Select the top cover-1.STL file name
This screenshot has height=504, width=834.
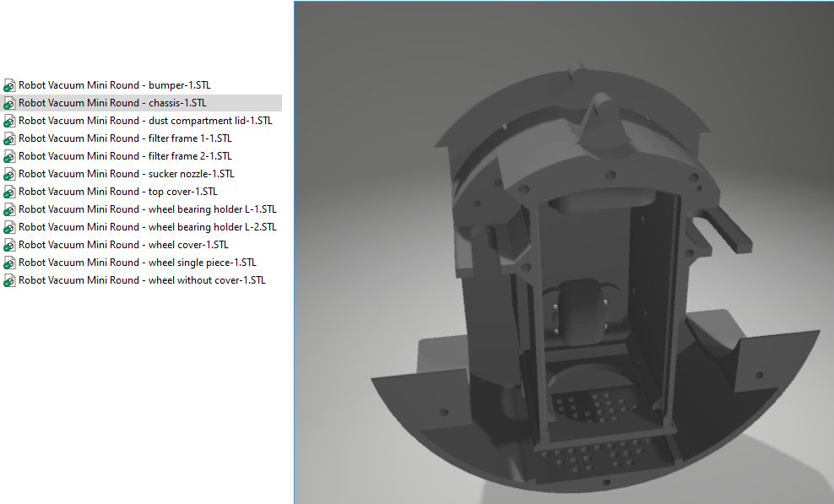coord(117,192)
